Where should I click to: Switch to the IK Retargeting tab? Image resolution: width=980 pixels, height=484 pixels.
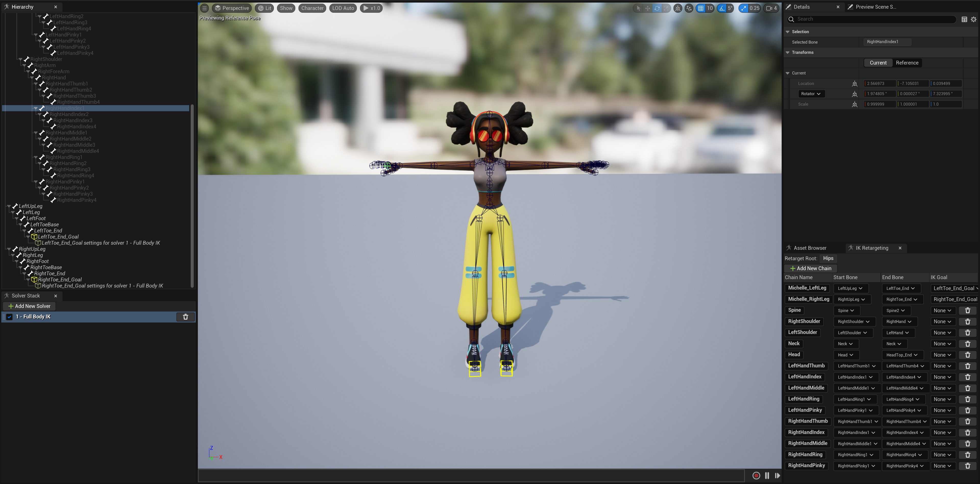pyautogui.click(x=869, y=248)
